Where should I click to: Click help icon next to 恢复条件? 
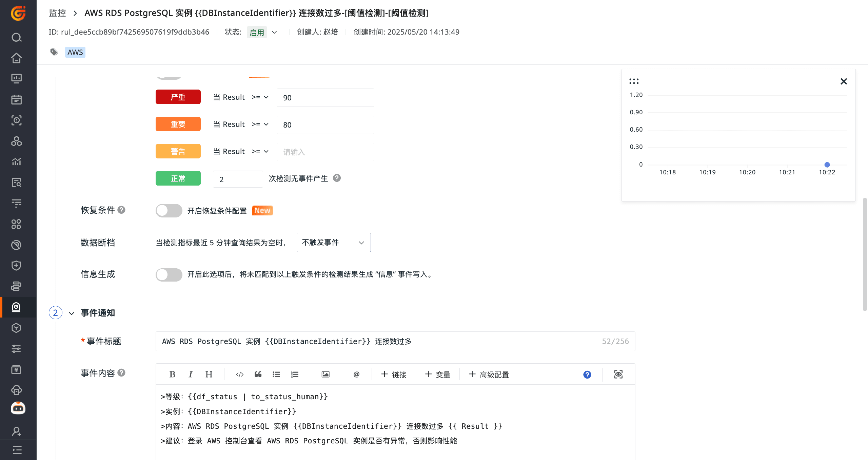pos(121,210)
